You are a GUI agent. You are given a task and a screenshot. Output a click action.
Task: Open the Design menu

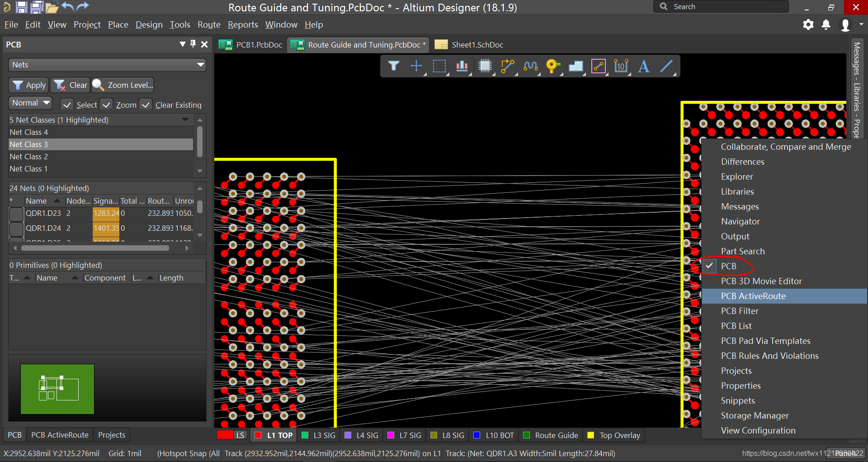coord(149,24)
